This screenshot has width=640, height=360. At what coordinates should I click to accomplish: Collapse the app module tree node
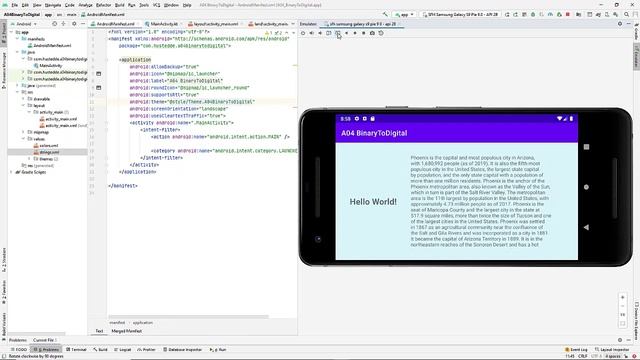(12, 32)
